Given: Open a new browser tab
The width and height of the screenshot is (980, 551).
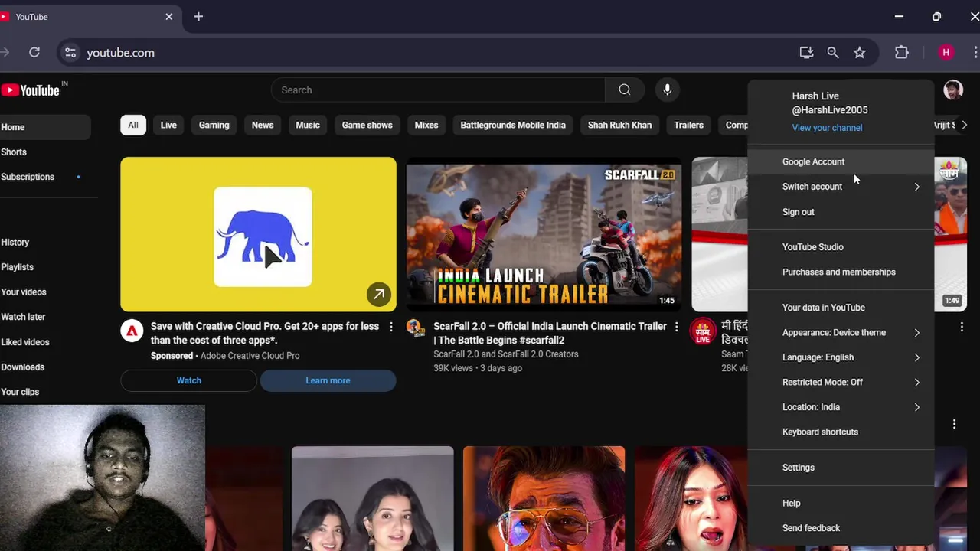Looking at the screenshot, I should tap(198, 16).
